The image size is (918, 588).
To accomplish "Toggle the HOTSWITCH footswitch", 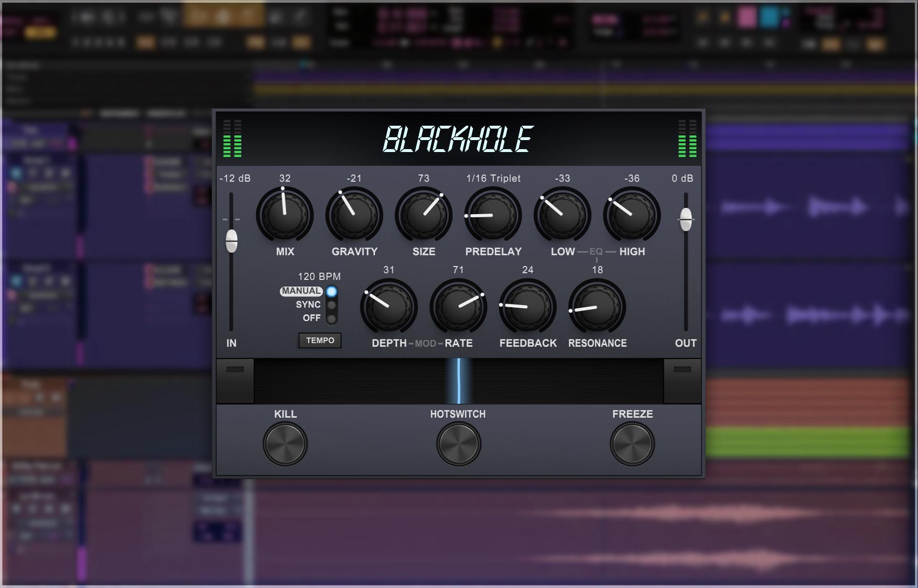I will [458, 444].
